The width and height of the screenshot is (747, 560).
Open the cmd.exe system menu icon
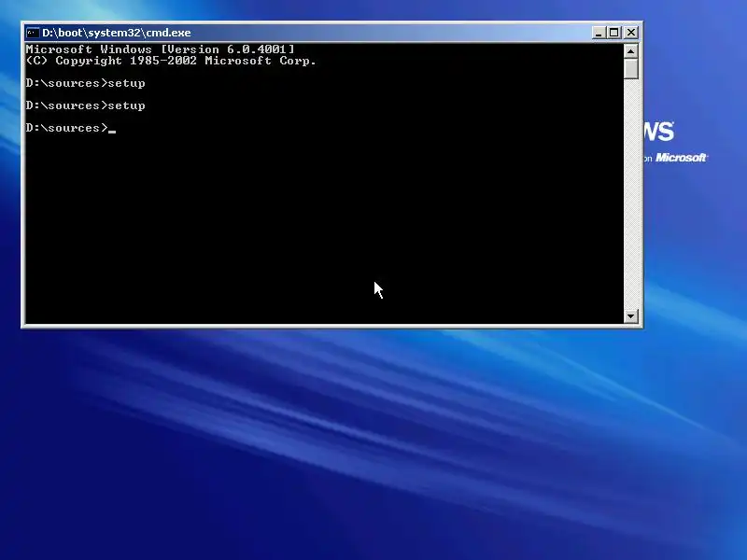pyautogui.click(x=33, y=33)
